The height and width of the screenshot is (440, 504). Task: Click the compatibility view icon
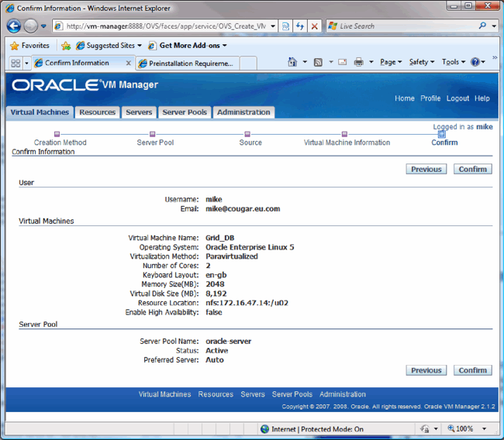tap(285, 26)
